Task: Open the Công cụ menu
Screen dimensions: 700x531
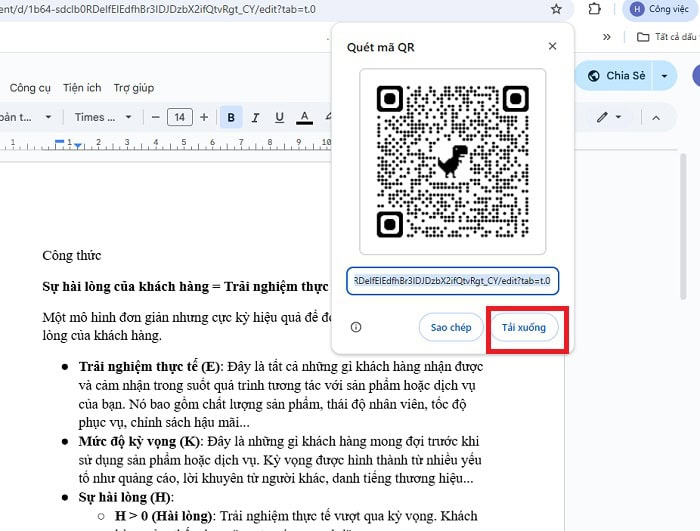Action: click(30, 88)
